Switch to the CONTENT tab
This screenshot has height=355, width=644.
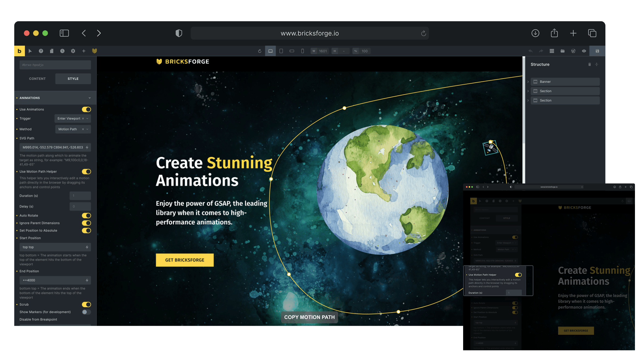coord(37,79)
